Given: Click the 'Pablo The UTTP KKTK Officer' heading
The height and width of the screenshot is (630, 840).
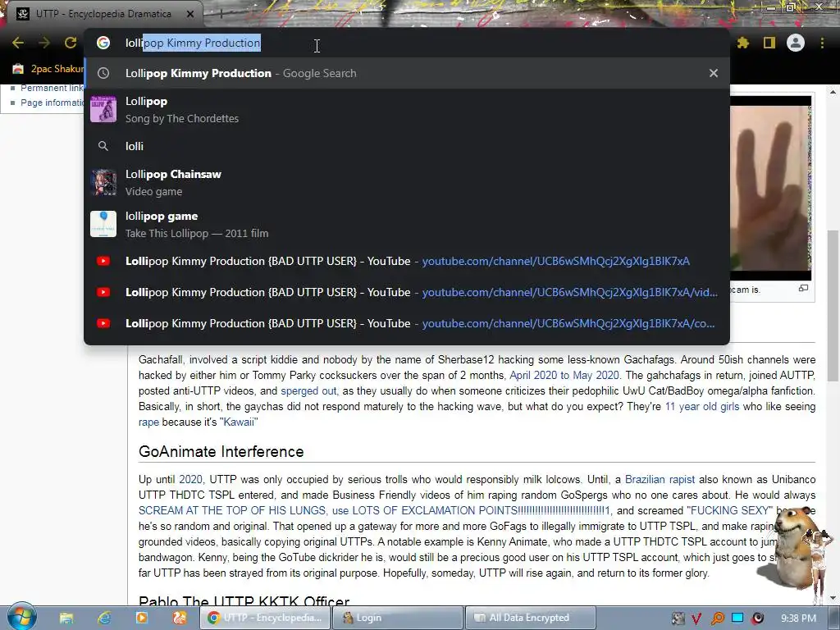Looking at the screenshot, I should (244, 601).
